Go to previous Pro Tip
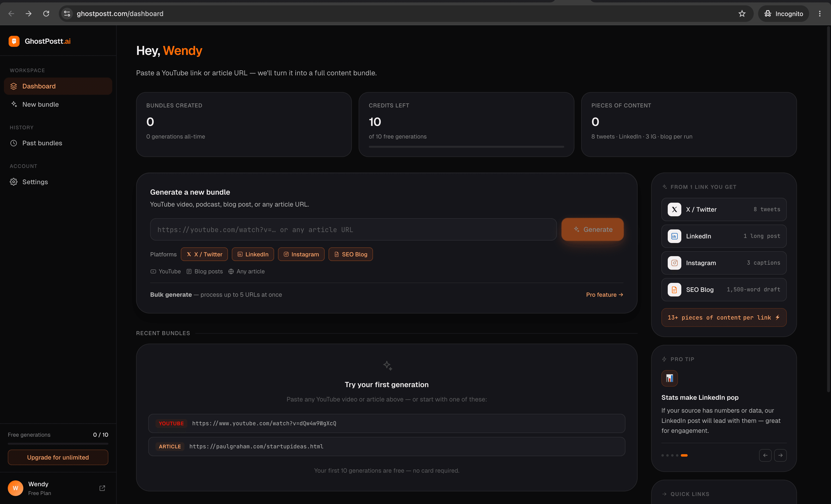This screenshot has width=831, height=504. click(765, 455)
